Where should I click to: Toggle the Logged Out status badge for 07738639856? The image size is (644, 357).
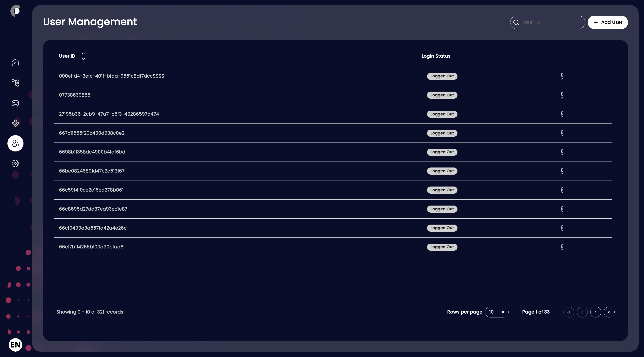(442, 95)
